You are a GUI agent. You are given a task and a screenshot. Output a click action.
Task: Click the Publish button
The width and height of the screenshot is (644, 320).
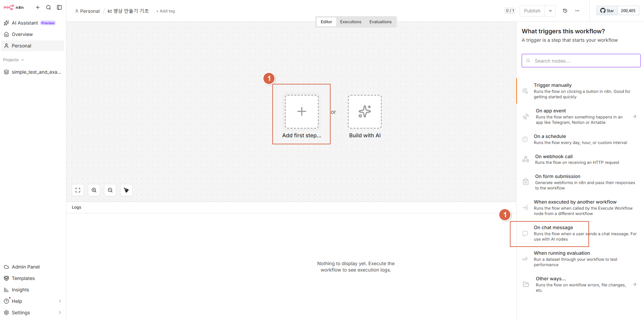532,11
